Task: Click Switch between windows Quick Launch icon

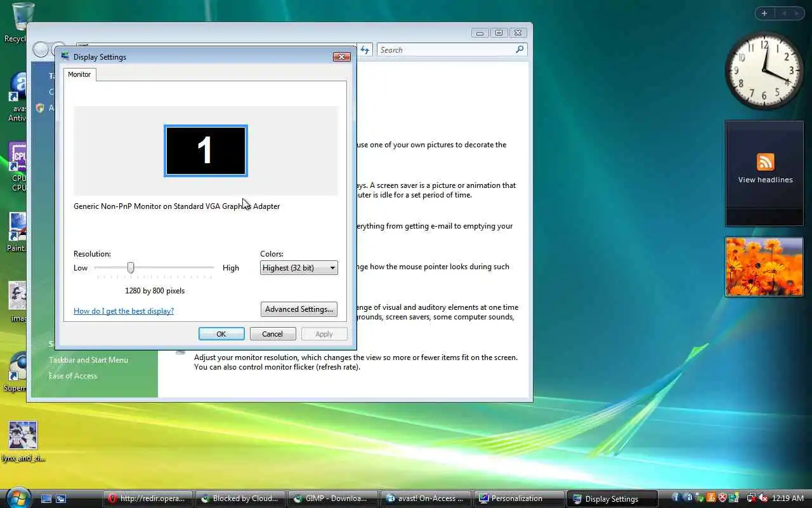Action: point(61,498)
